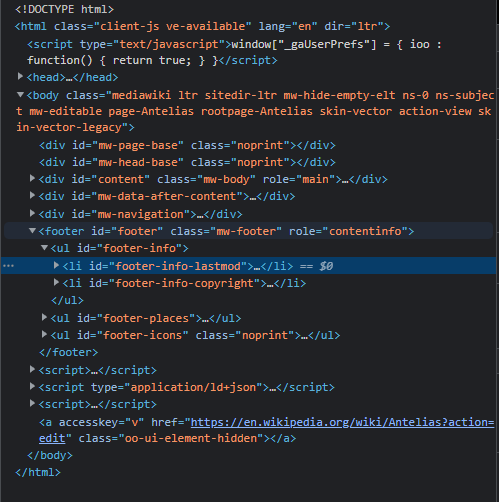Collapse the footer element
This screenshot has width=499, height=502.
click(32, 231)
